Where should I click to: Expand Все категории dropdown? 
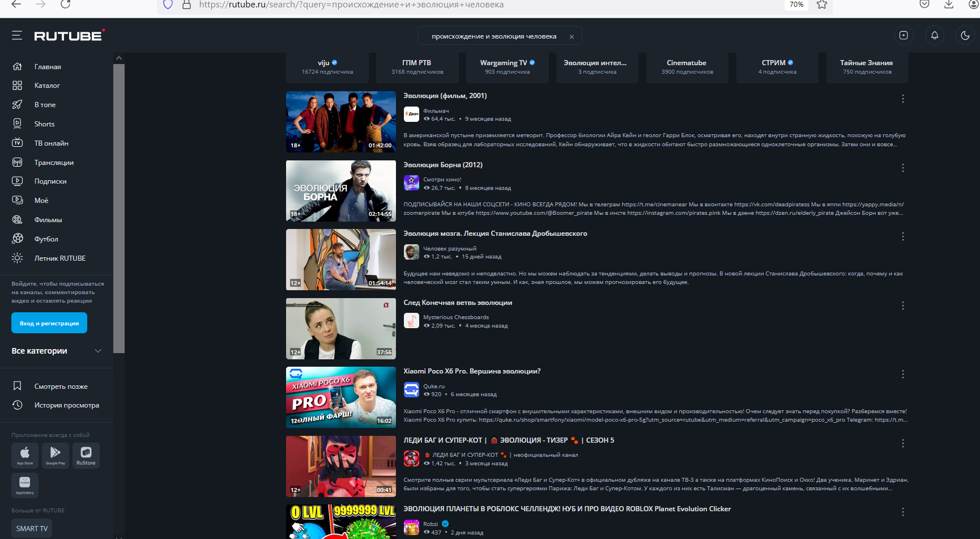pyautogui.click(x=57, y=351)
